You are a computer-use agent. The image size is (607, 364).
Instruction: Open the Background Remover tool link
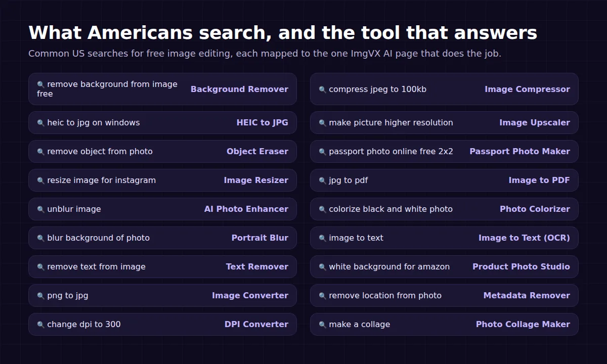coord(239,89)
